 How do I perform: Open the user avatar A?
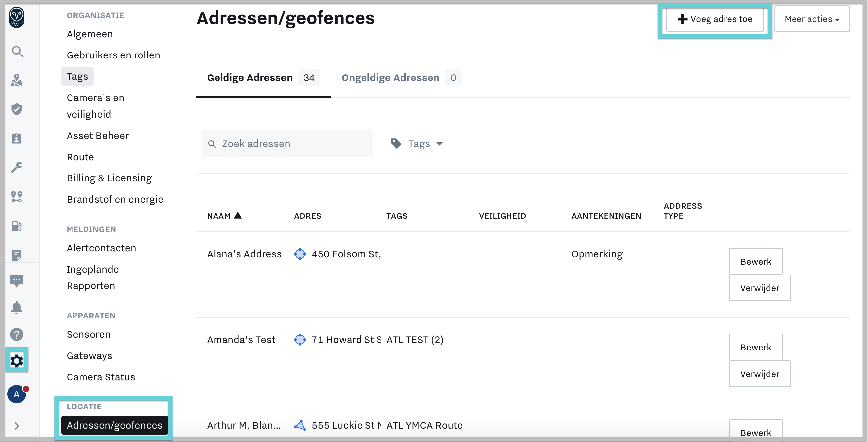tap(17, 394)
